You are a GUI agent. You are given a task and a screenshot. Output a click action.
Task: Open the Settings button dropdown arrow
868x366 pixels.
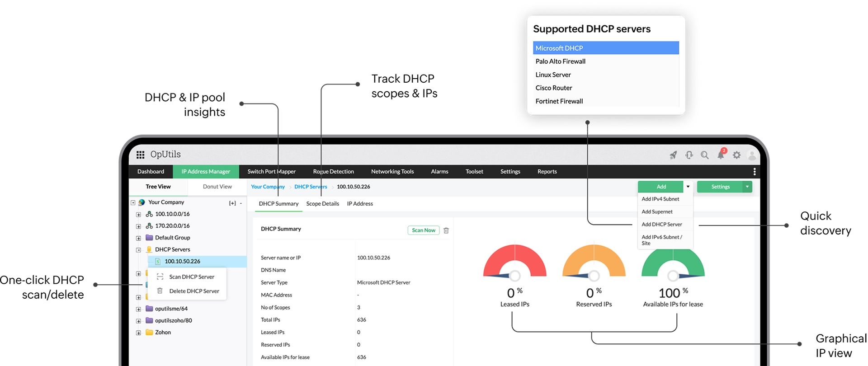click(747, 187)
